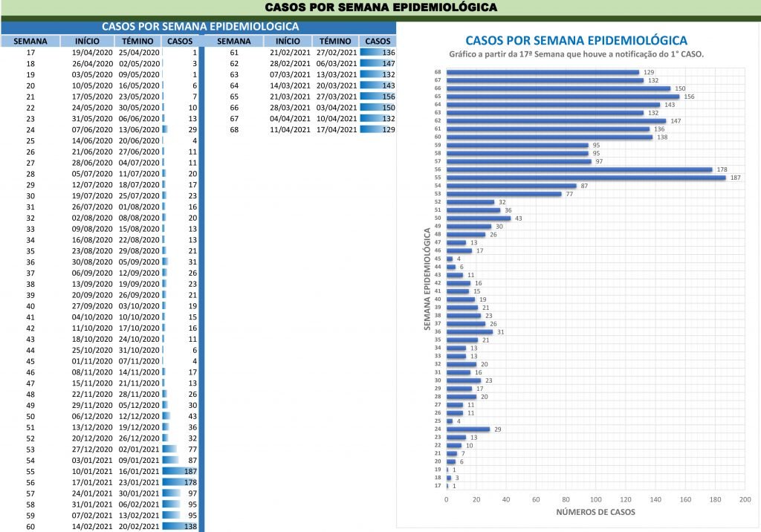Select the table cell showing 156 cases for week 65

(378, 97)
